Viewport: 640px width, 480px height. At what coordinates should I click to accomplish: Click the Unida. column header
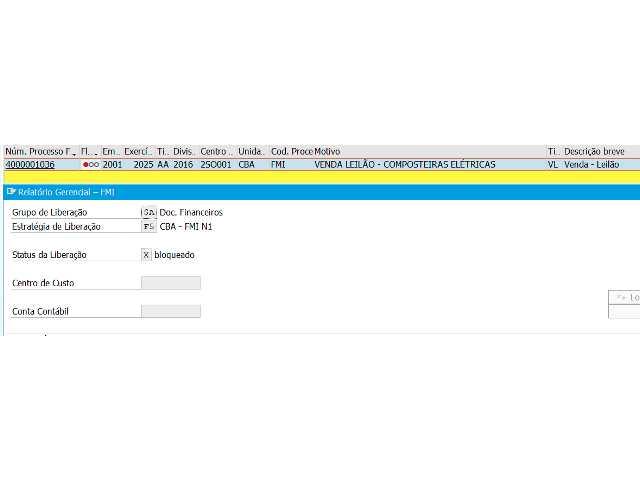click(x=251, y=151)
